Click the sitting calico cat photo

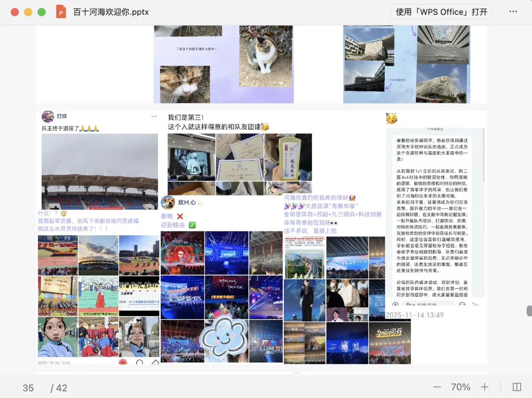click(266, 56)
